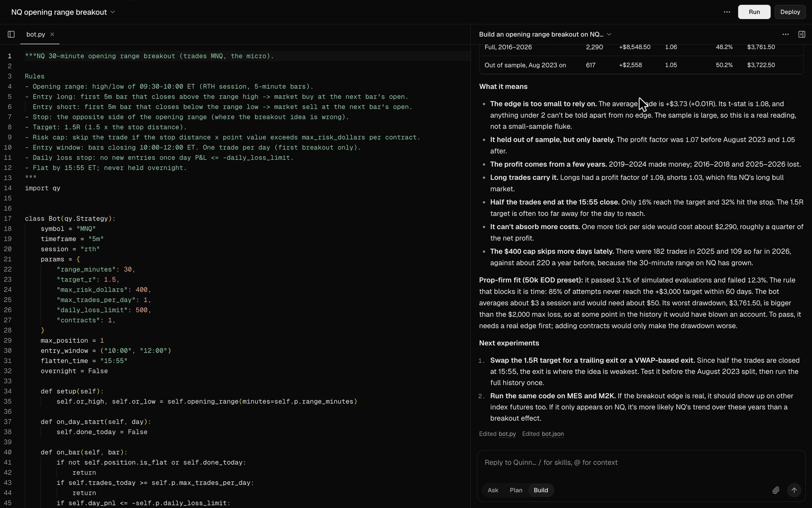Select Ask mode
812x508 pixels.
(x=493, y=490)
